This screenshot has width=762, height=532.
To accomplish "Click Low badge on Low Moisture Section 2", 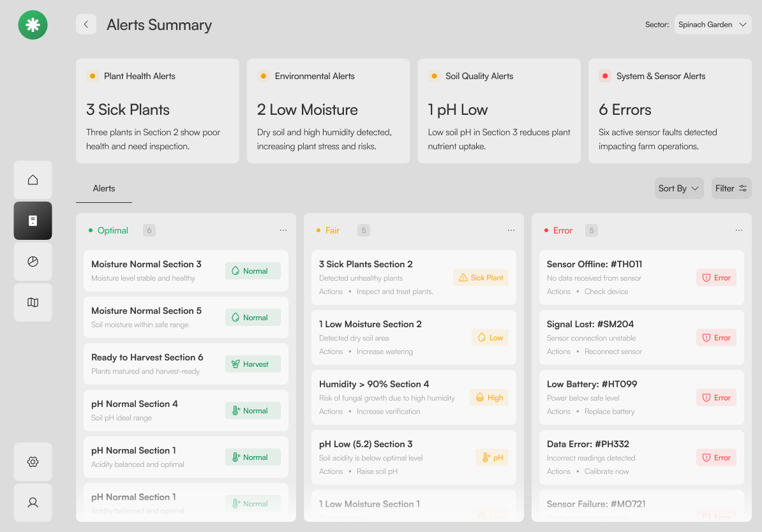I will point(490,337).
